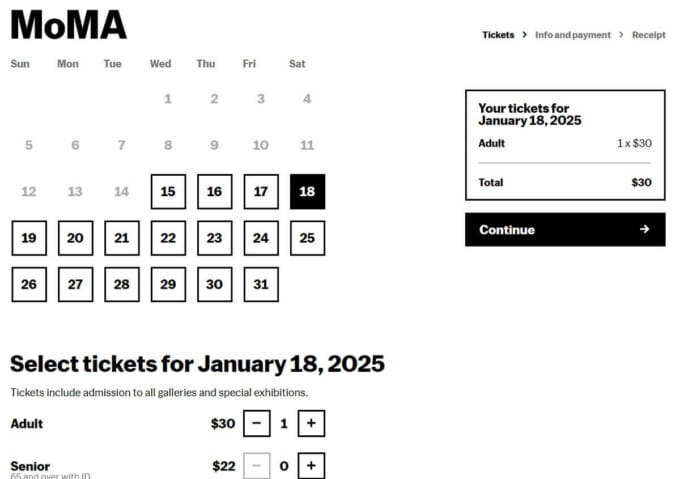This screenshot has height=479, width=680.
Task: Select January 29 date box
Action: coord(168,284)
